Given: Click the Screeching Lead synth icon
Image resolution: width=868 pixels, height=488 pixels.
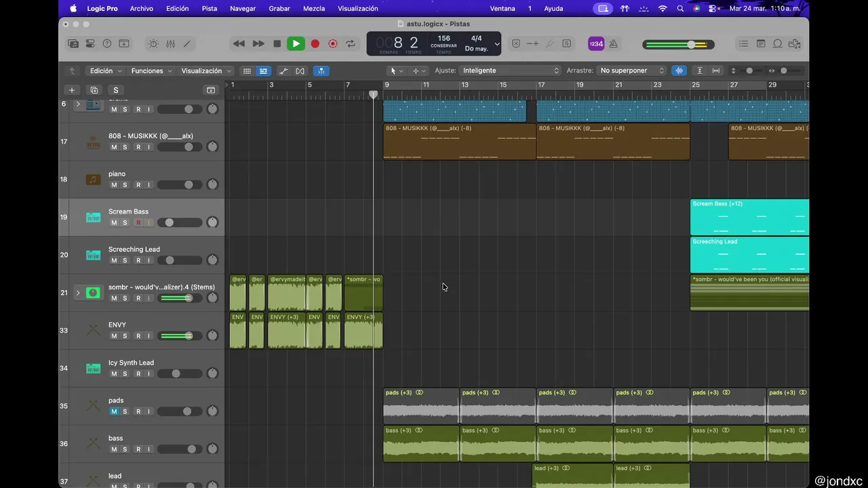Looking at the screenshot, I should click(x=93, y=256).
